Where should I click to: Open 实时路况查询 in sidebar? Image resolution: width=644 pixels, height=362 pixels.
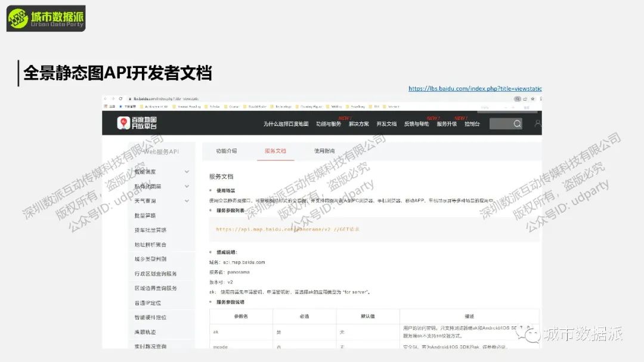tap(150, 346)
